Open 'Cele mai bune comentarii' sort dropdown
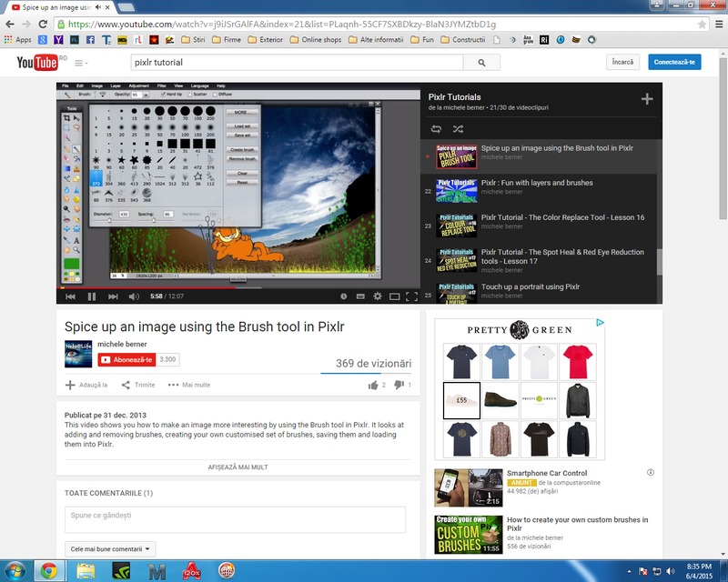The image size is (728, 582). [110, 549]
